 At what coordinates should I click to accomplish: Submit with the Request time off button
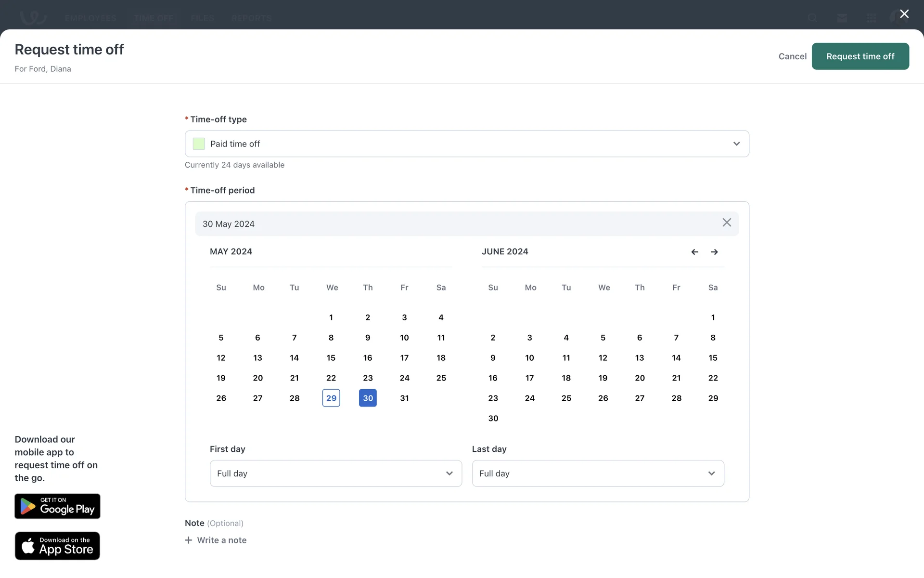point(860,56)
